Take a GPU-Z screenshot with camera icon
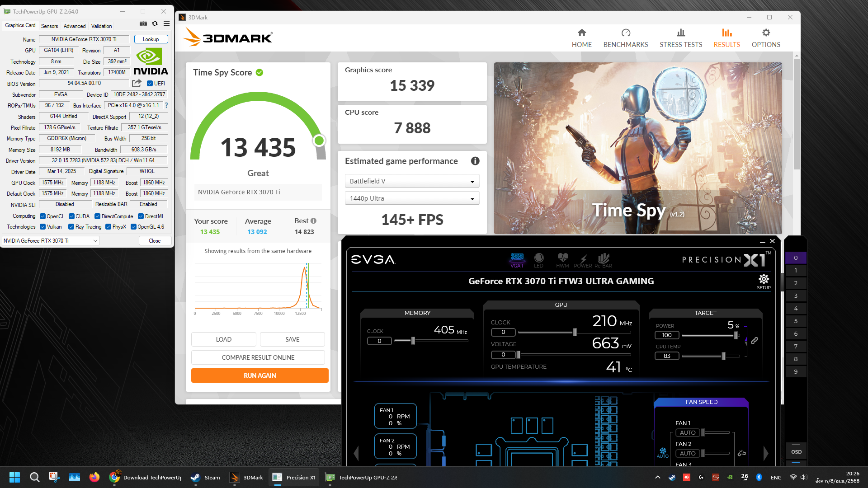The width and height of the screenshot is (868, 488). coord(143,24)
